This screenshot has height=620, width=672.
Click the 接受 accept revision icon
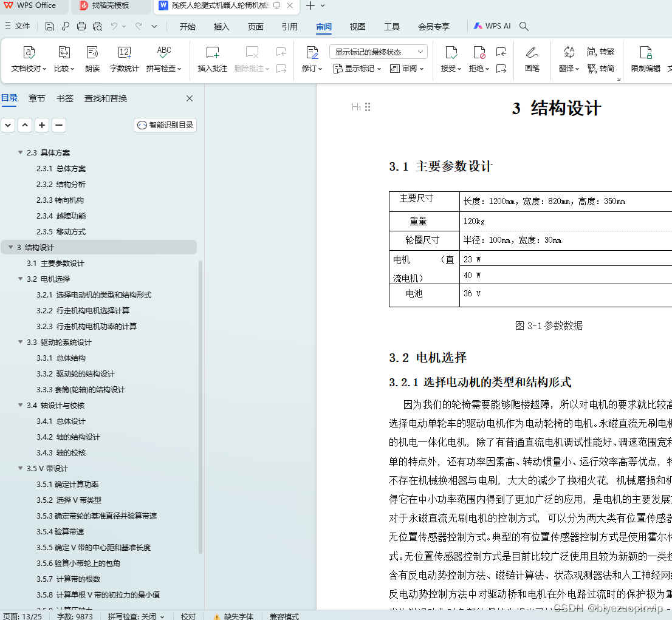[451, 53]
